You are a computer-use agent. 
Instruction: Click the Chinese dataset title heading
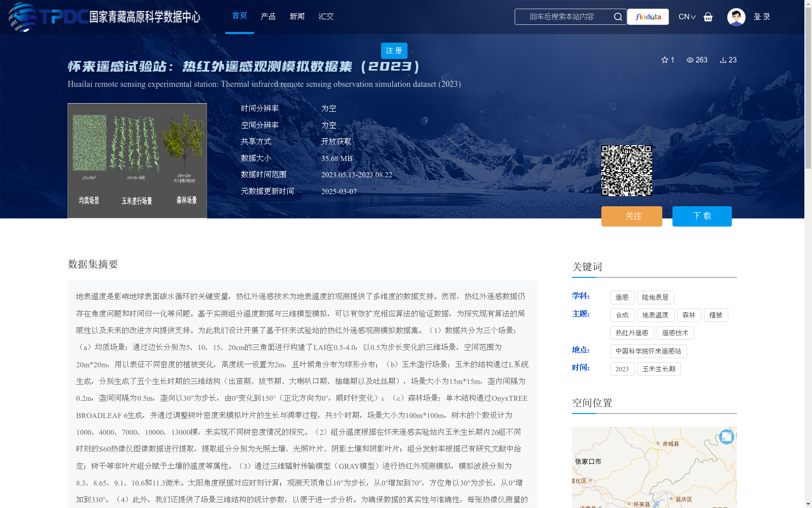pos(244,67)
